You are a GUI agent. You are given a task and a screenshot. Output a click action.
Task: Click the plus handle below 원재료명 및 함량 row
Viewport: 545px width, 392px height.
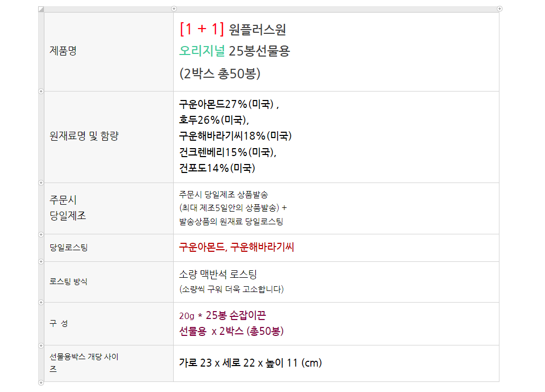click(41, 183)
